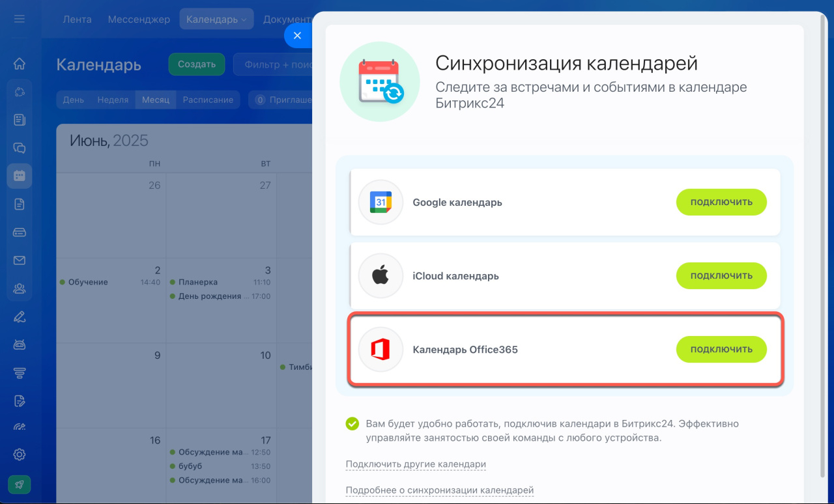Open the hamburger menu in the sidebar
The height and width of the screenshot is (504, 834).
pyautogui.click(x=19, y=19)
